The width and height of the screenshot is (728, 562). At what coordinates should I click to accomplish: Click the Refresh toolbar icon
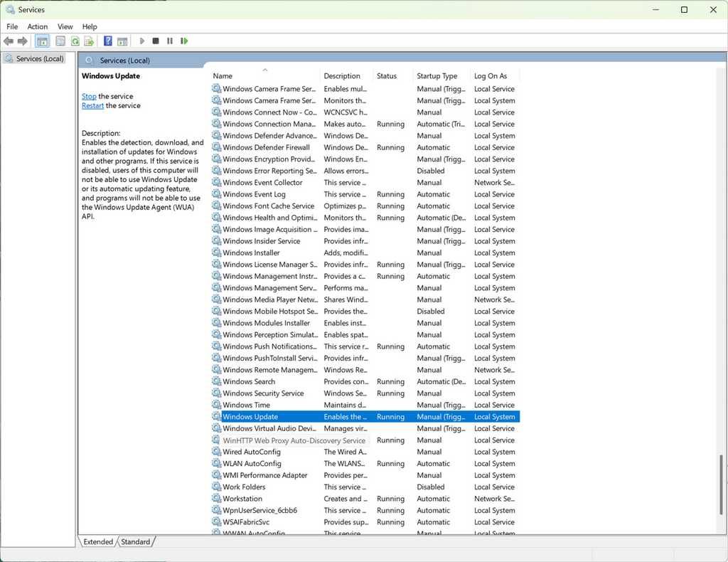pos(75,41)
